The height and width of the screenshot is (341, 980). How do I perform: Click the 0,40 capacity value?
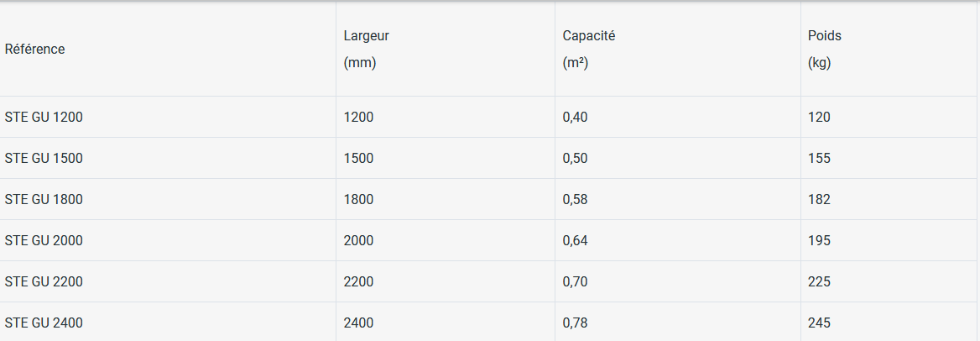coord(575,118)
